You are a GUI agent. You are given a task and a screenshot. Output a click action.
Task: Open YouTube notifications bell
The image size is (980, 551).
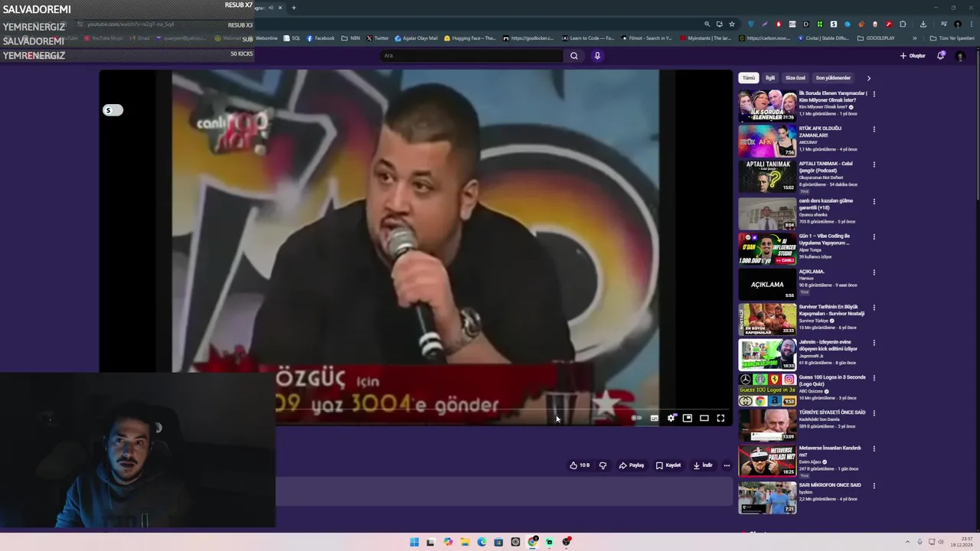[x=941, y=56]
